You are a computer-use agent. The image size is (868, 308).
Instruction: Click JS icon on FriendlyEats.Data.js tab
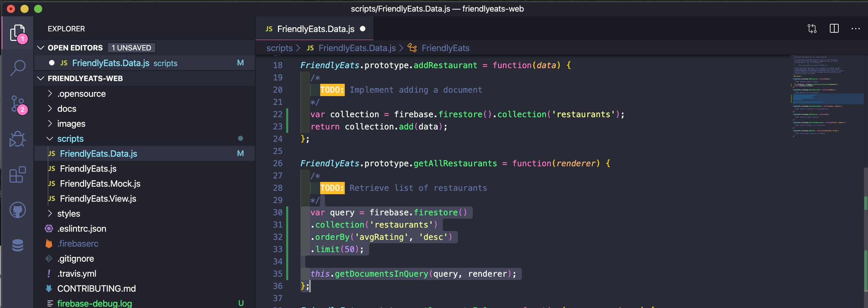(x=269, y=29)
